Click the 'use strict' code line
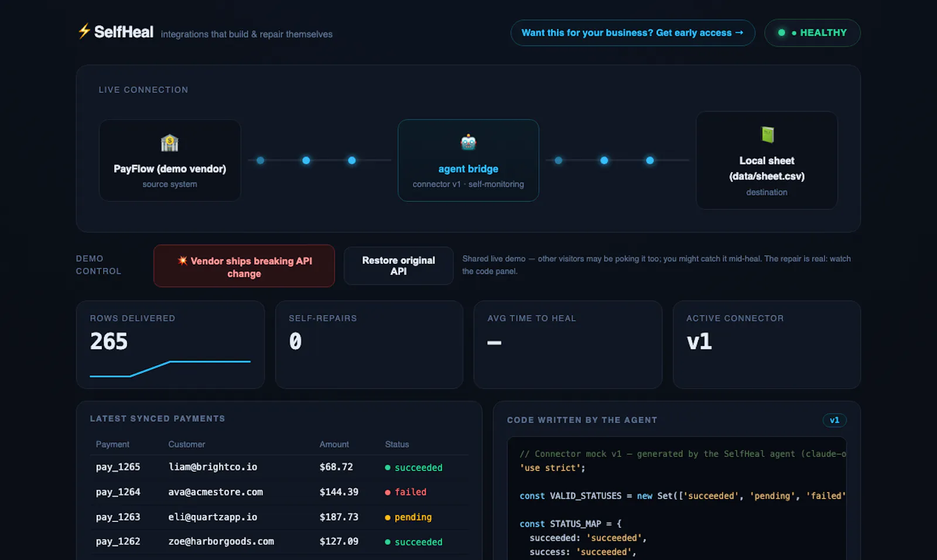The width and height of the screenshot is (937, 560). [x=552, y=468]
